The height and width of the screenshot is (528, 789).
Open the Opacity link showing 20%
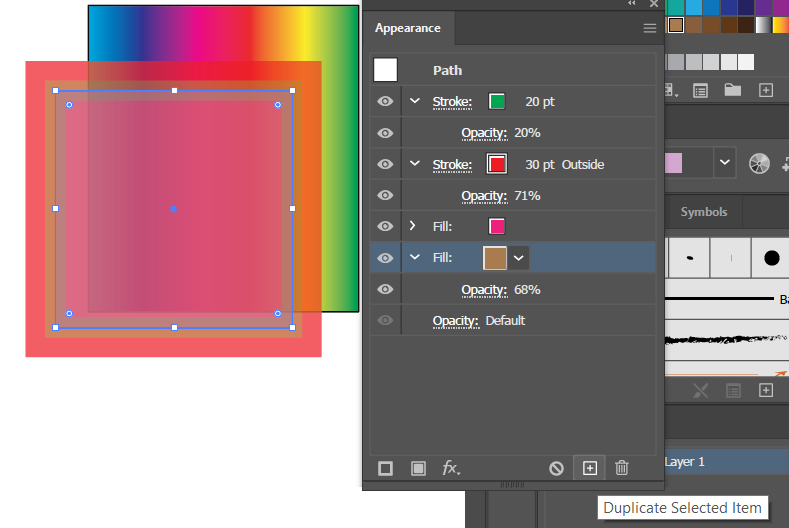click(484, 133)
